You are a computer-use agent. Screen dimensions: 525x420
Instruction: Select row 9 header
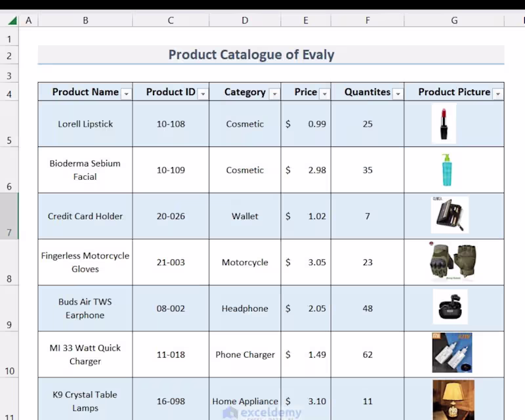(x=9, y=308)
